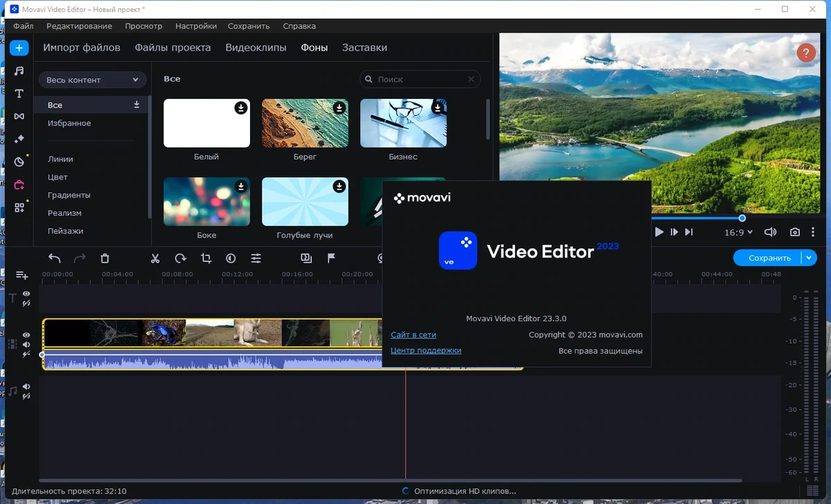The image size is (831, 504).
Task: Add a marker with the flag icon
Action: 332,258
